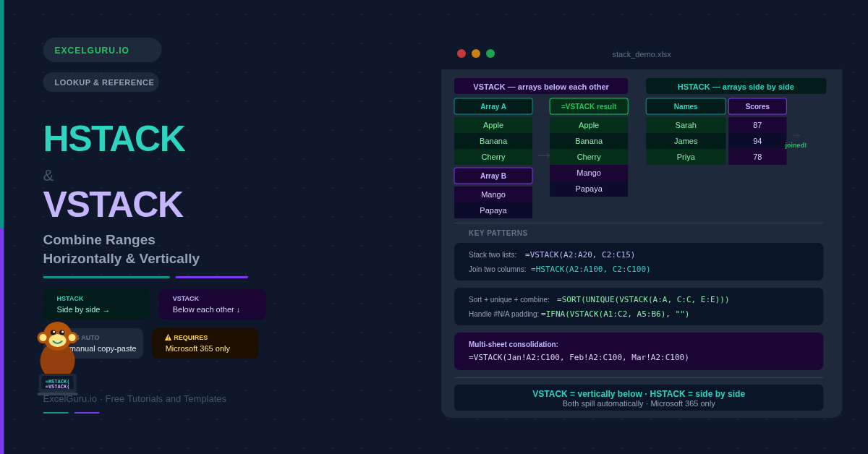868x454 pixels.
Task: Click the VSTACK 'Below each other' card
Action: click(x=212, y=304)
